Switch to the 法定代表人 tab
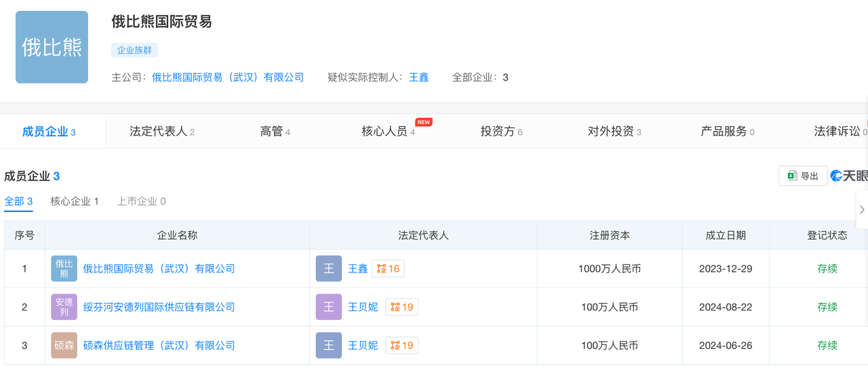The width and height of the screenshot is (868, 387). click(x=161, y=131)
